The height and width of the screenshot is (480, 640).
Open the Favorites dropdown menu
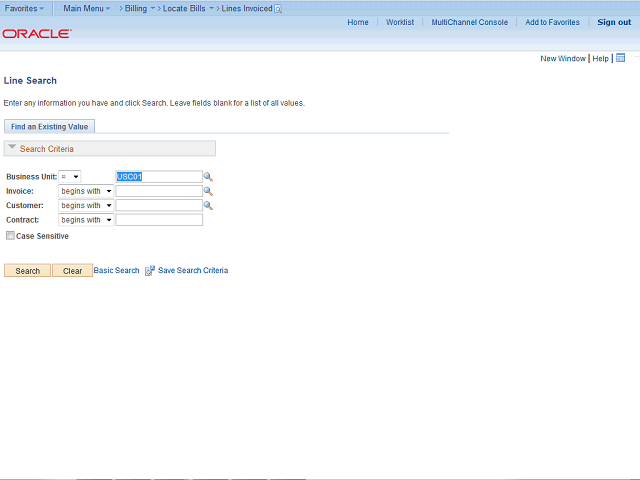(x=24, y=8)
